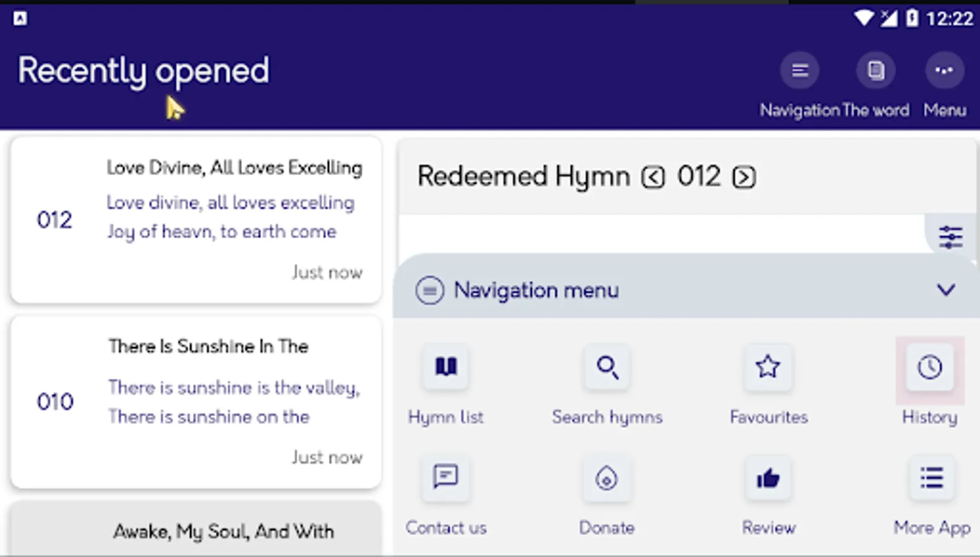Open hymn 010 There Is Sunshine card

196,402
